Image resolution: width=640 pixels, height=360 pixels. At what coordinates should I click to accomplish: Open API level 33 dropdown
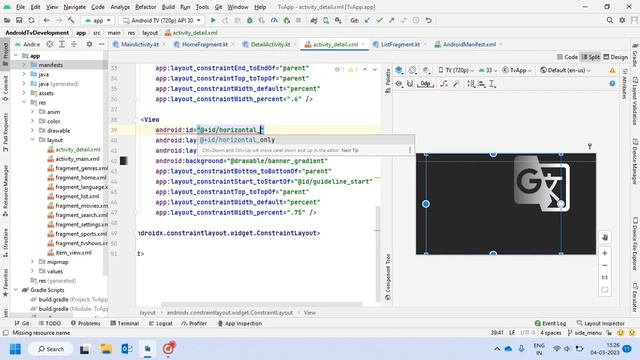(x=488, y=70)
